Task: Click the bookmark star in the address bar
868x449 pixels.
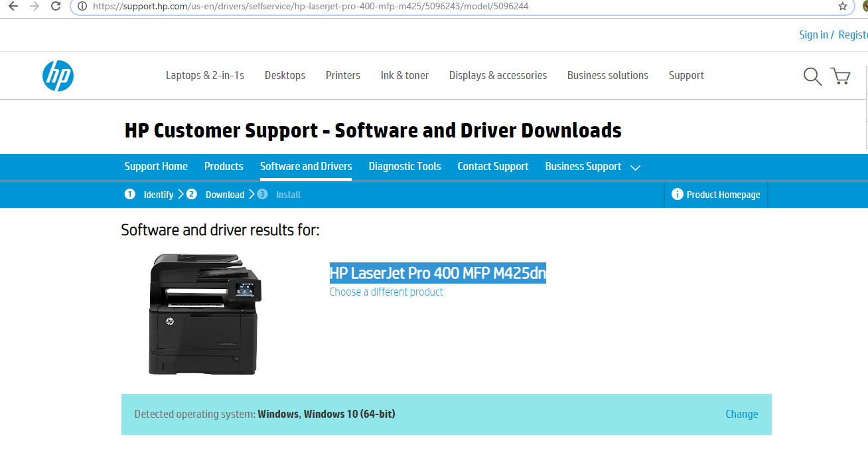Action: pyautogui.click(x=841, y=7)
